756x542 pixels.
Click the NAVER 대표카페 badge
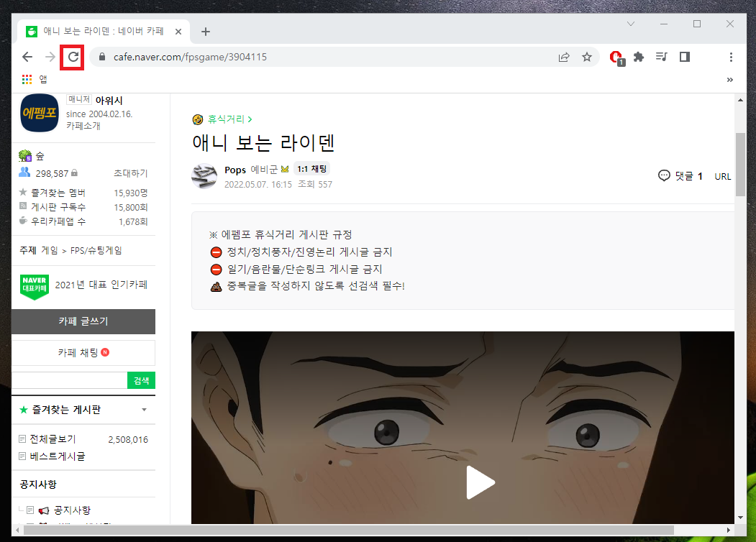pos(35,287)
